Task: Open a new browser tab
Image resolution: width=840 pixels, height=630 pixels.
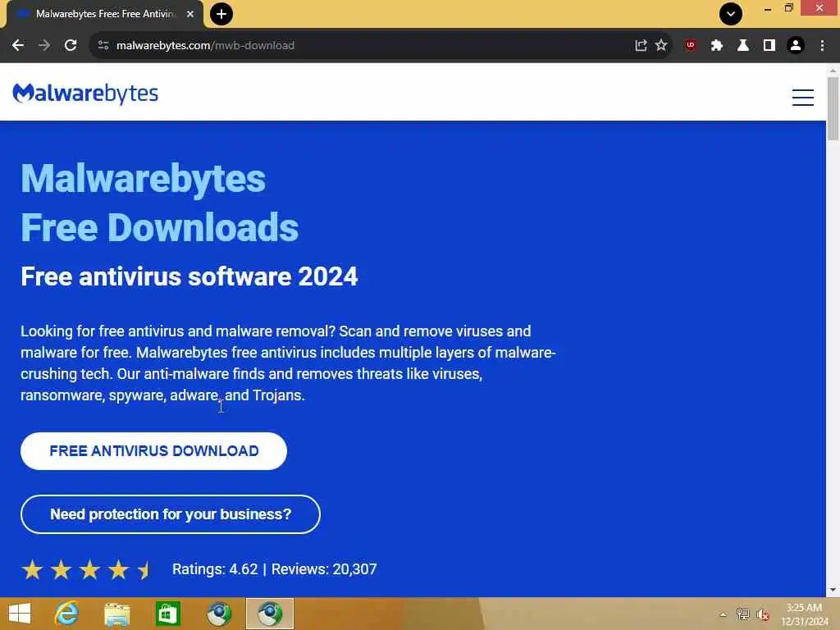Action: pos(221,14)
